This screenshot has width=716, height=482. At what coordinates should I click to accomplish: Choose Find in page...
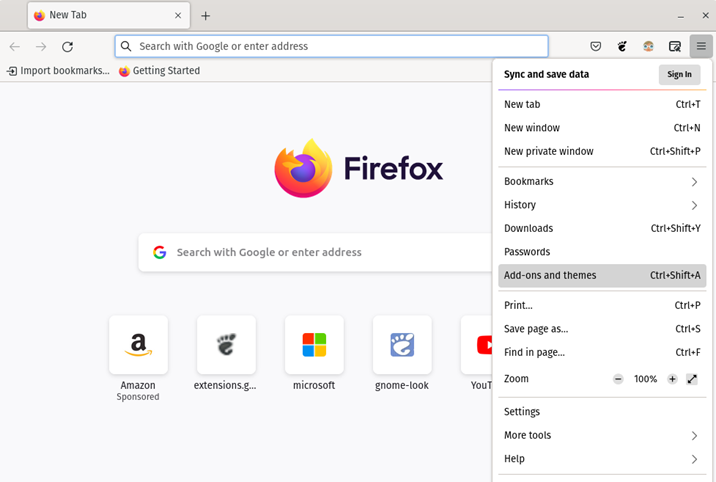click(x=602, y=352)
